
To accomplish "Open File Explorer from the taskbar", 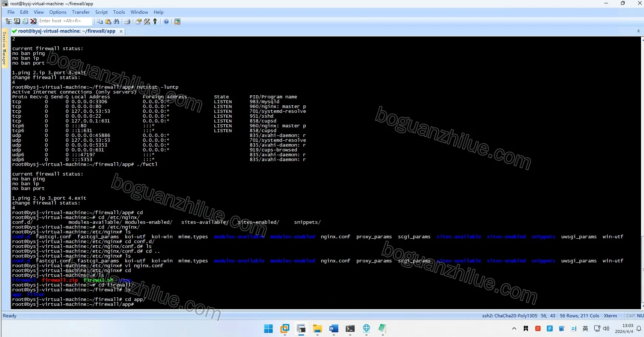I will pyautogui.click(x=317, y=328).
